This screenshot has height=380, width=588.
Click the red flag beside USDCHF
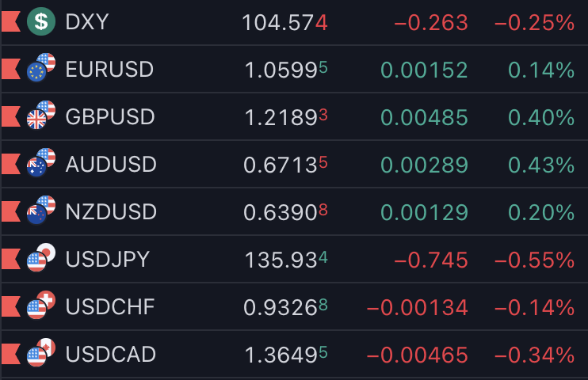(x=10, y=306)
